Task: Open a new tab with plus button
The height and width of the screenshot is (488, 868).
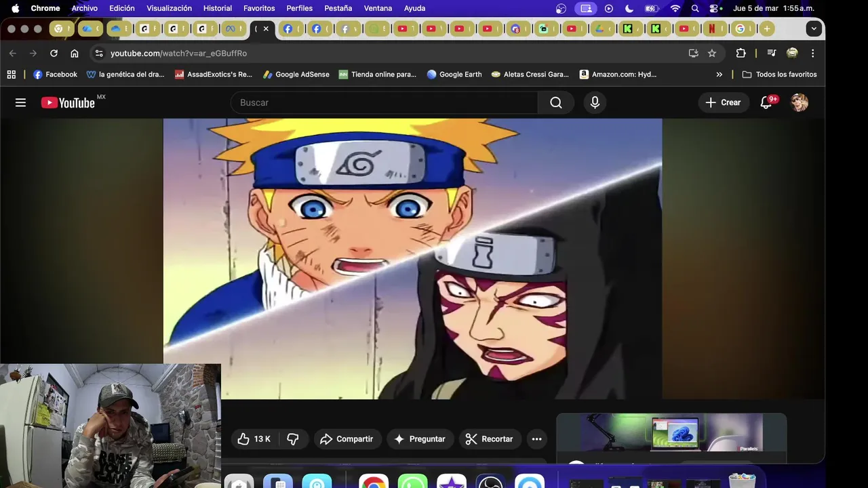Action: pos(766,28)
